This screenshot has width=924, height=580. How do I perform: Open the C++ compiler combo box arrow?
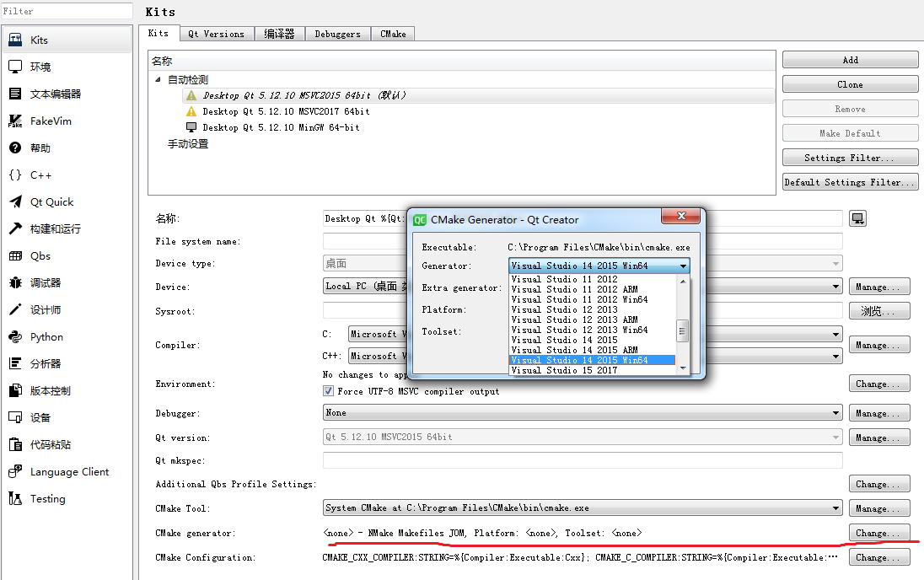[x=835, y=356]
